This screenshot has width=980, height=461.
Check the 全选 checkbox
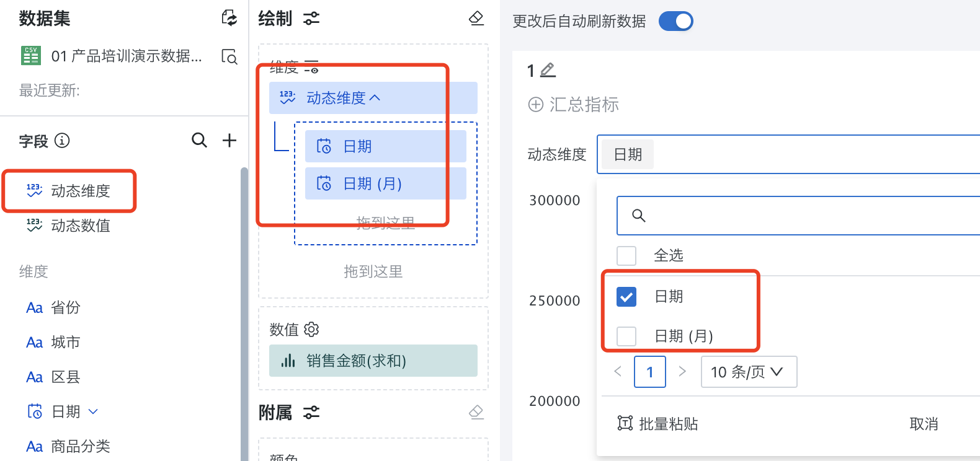pos(626,255)
